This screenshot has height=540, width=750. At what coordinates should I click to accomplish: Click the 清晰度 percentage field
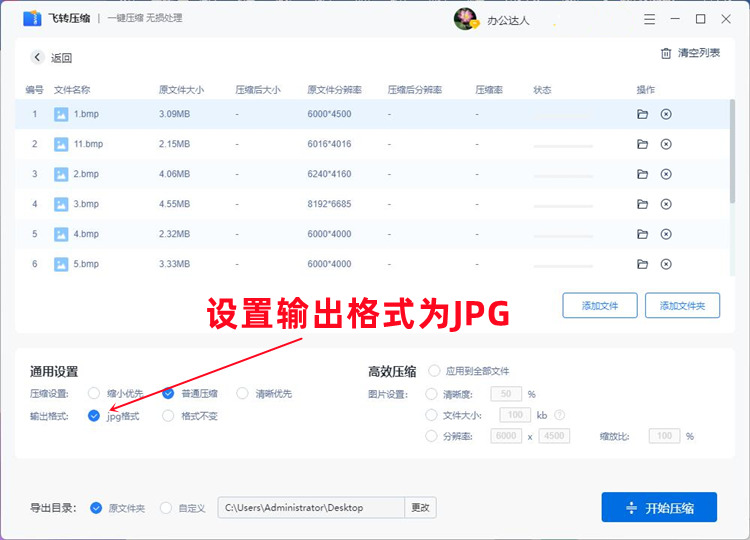[x=506, y=394]
